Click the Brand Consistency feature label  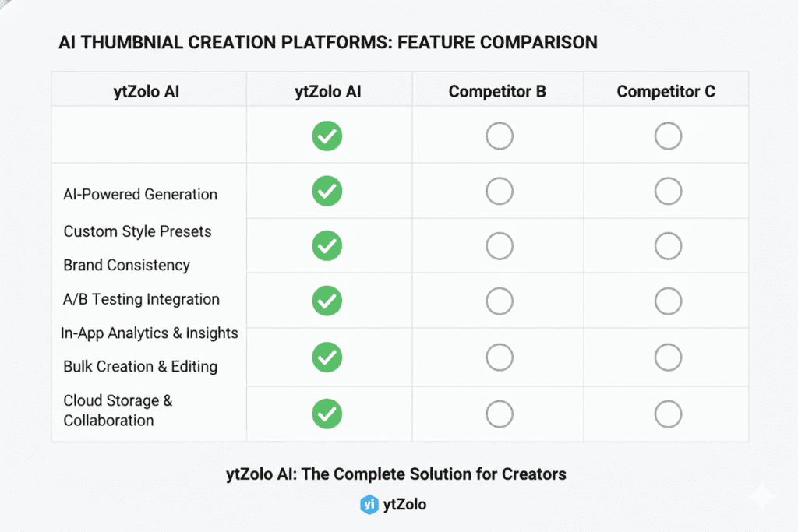[126, 265]
